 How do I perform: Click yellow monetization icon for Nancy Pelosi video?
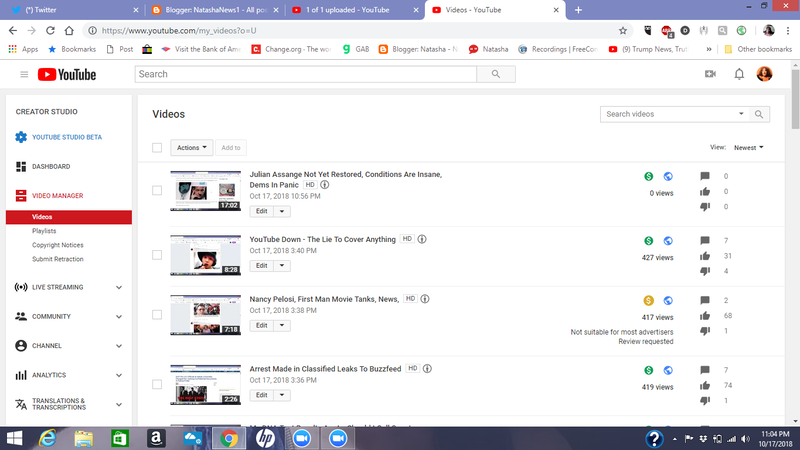[648, 299]
